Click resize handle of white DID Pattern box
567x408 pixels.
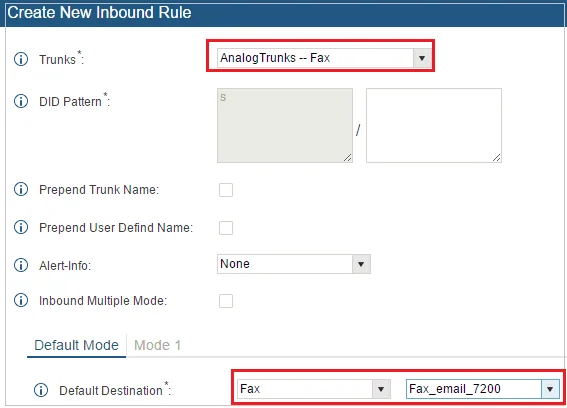[x=497, y=158]
